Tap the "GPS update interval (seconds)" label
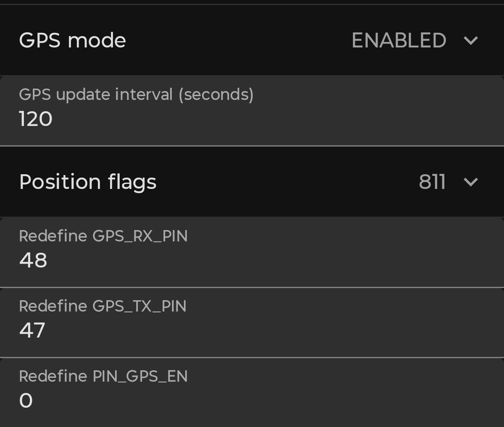 pyautogui.click(x=136, y=94)
